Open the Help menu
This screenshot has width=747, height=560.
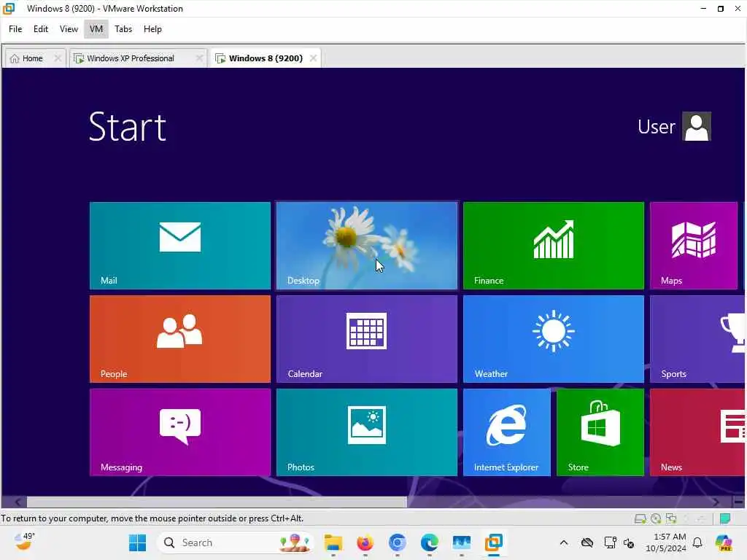click(152, 29)
